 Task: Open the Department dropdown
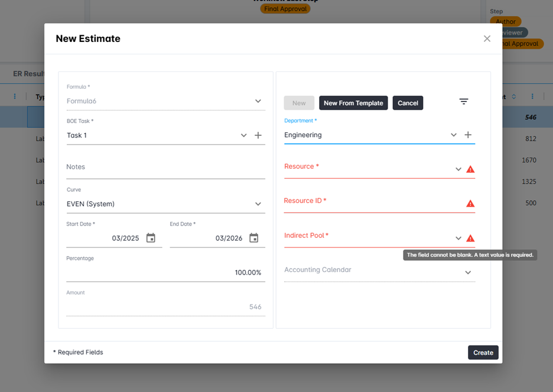[453, 135]
